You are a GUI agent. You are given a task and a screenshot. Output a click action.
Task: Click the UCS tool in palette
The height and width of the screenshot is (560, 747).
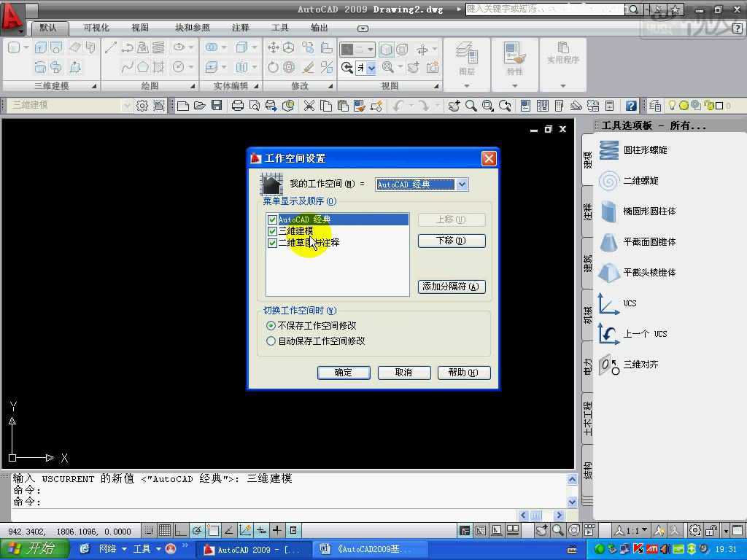point(617,303)
